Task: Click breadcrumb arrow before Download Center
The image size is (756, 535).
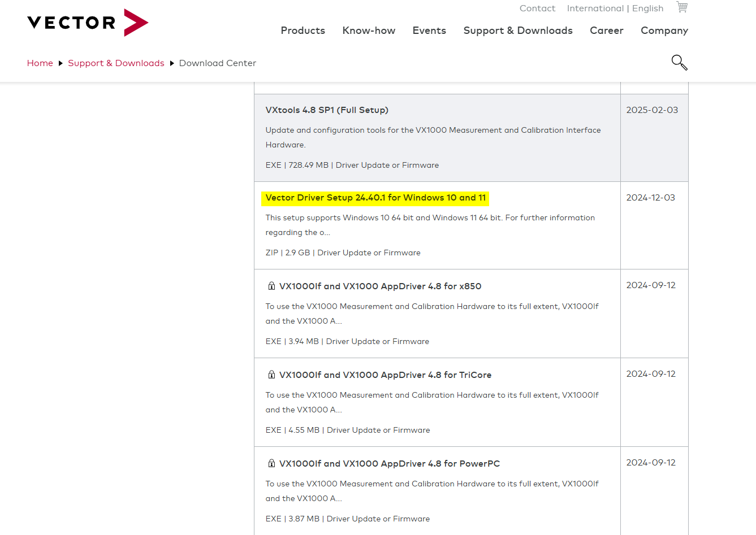Action: (x=172, y=63)
